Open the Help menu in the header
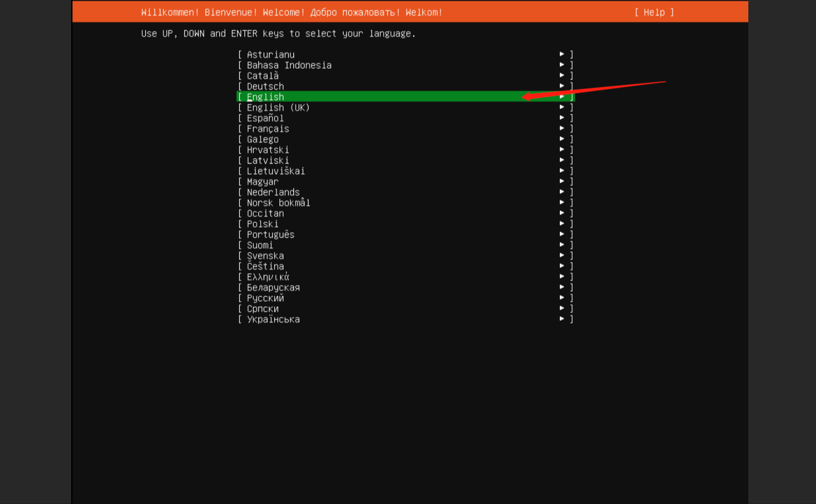Viewport: 816px width, 504px height. click(654, 12)
